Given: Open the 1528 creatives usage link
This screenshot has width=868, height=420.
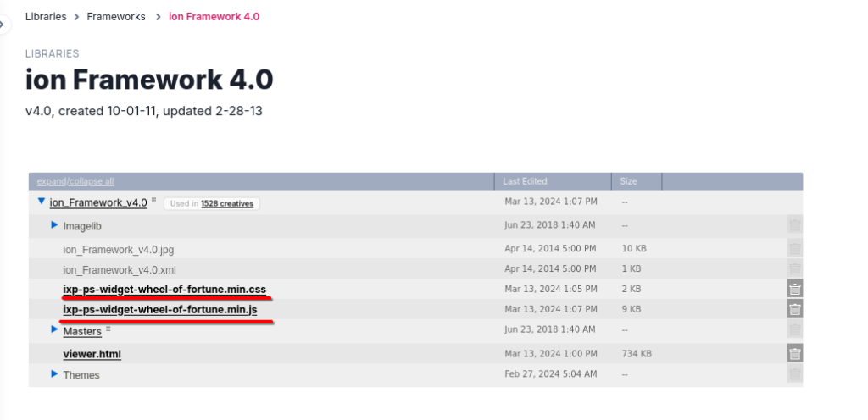Looking at the screenshot, I should point(226,203).
